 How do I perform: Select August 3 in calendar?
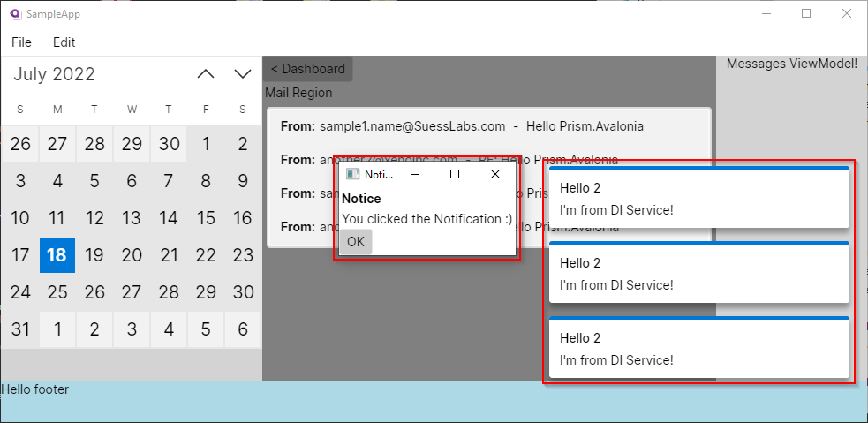132,329
